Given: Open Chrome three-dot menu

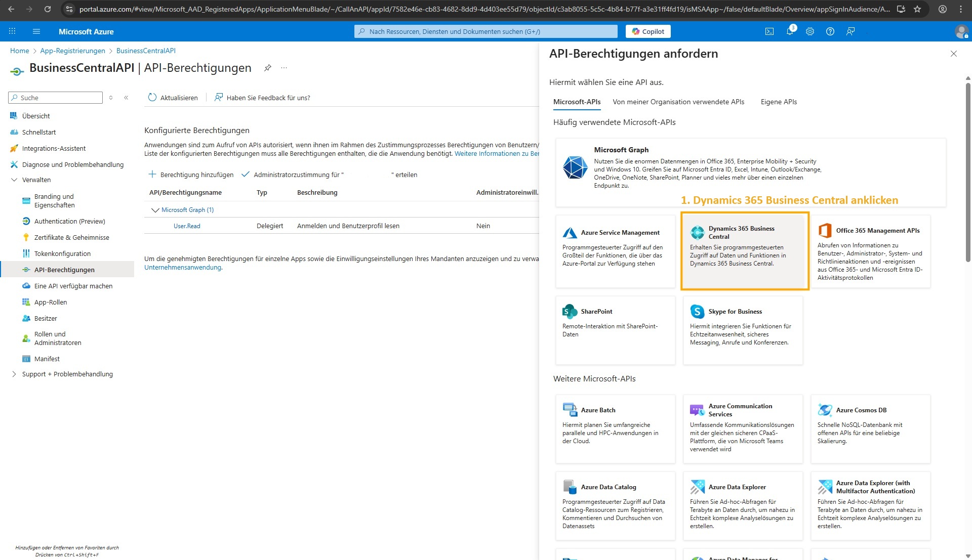Looking at the screenshot, I should (x=961, y=9).
